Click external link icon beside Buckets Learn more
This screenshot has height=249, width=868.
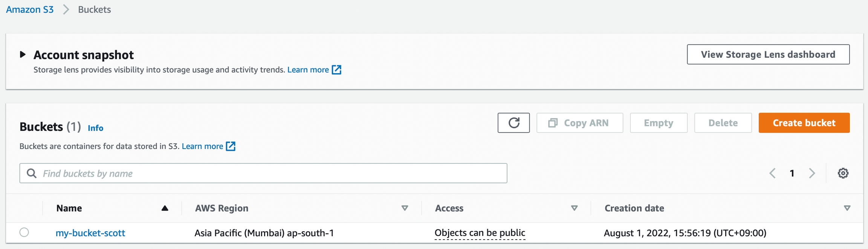tap(231, 146)
